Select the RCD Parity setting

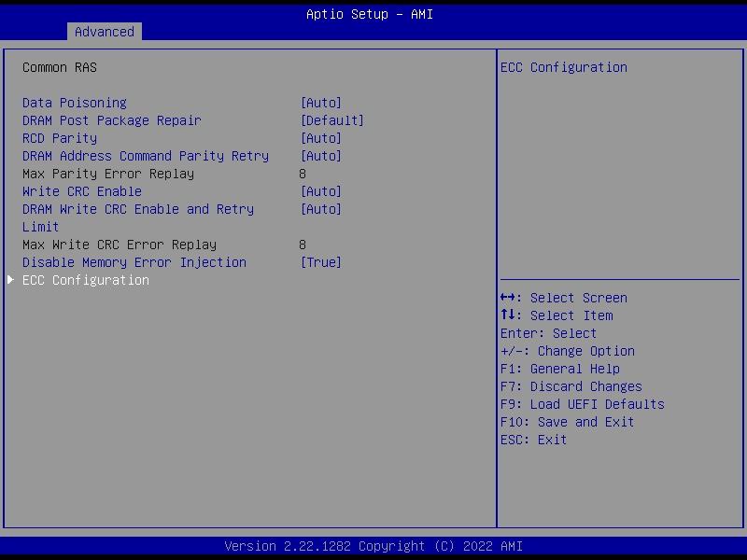pyautogui.click(x=60, y=138)
